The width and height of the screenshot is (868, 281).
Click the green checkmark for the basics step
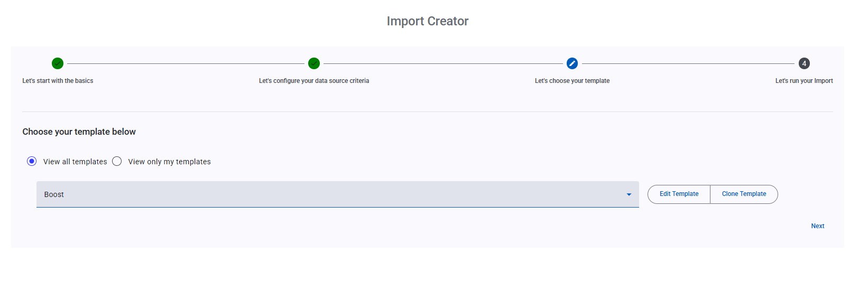(58, 63)
